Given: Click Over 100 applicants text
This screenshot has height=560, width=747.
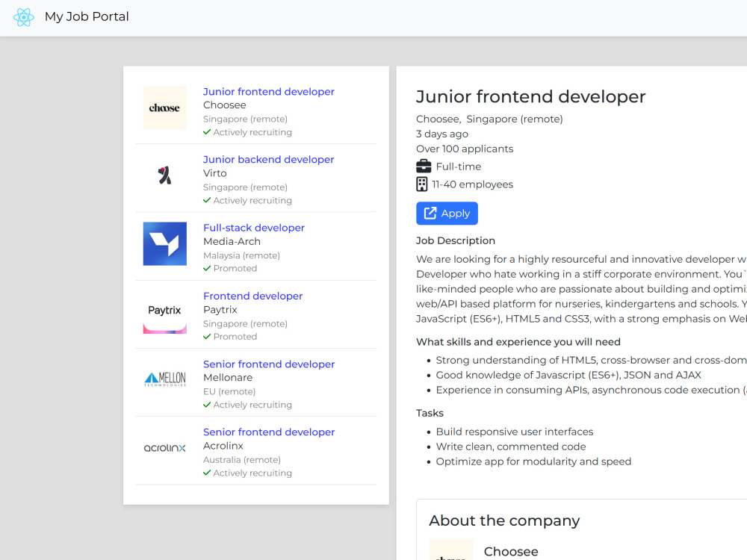Looking at the screenshot, I should click(x=465, y=149).
